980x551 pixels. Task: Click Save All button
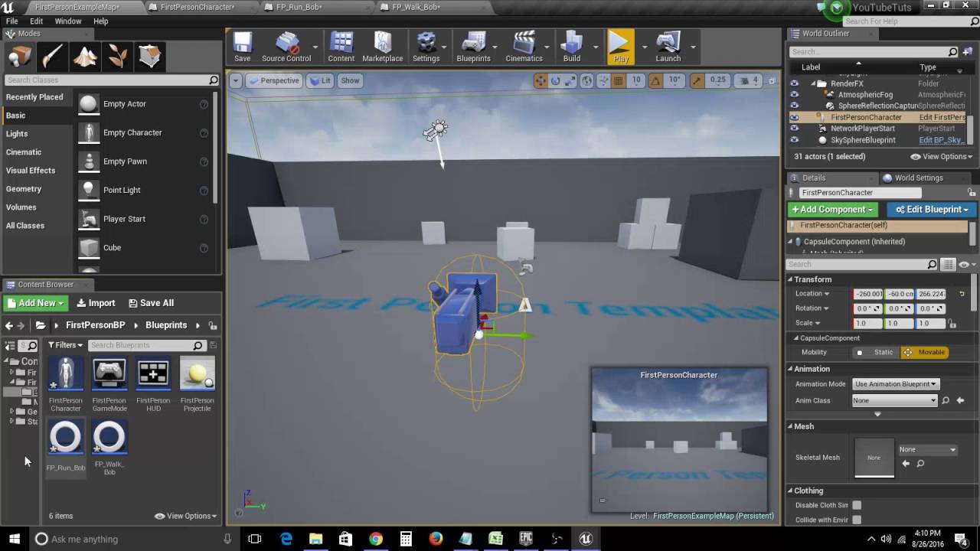151,303
